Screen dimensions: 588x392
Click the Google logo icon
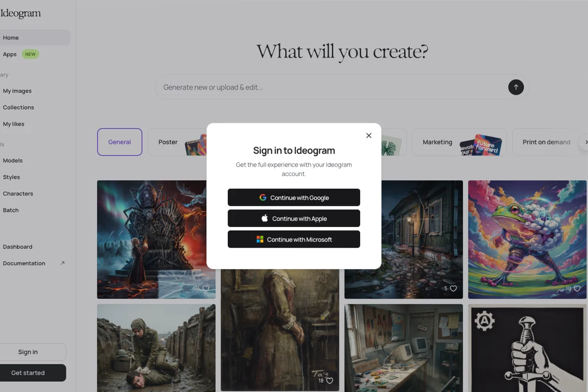pyautogui.click(x=263, y=197)
